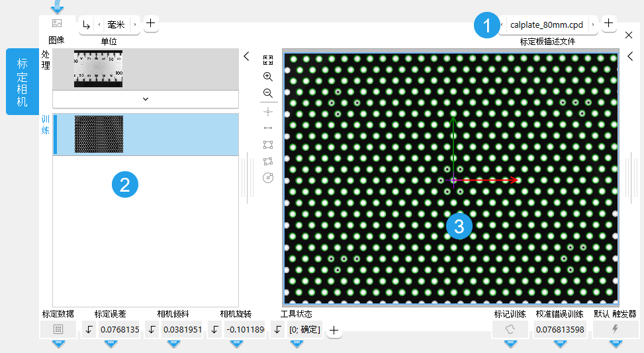644x353 pixels.
Task: Select previous calibration plate description file
Action: (502, 24)
